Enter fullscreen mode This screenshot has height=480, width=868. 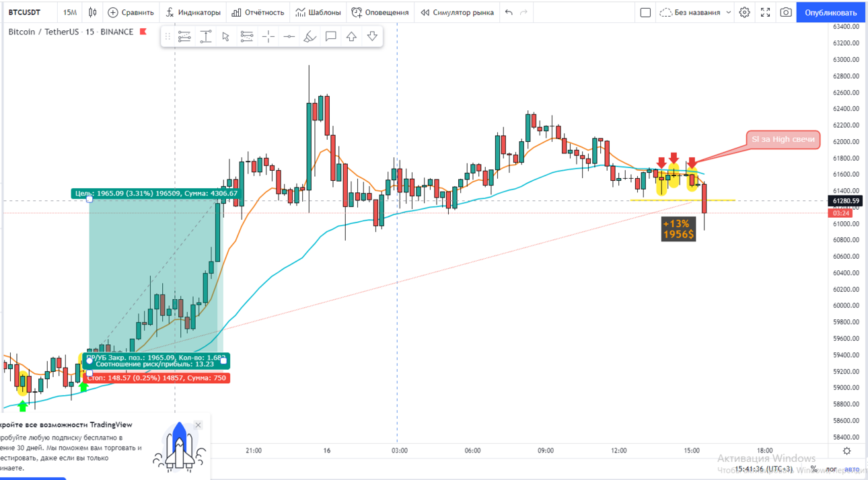click(x=765, y=12)
